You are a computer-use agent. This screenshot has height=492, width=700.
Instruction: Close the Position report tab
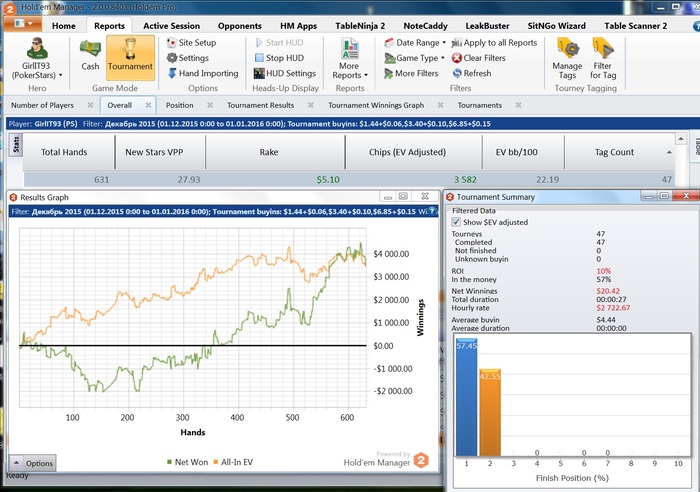[210, 105]
